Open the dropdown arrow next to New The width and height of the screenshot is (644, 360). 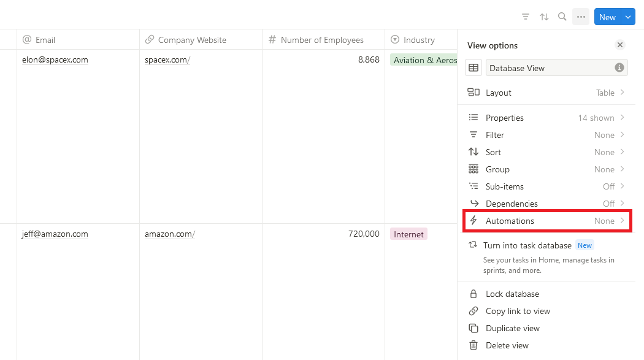628,17
